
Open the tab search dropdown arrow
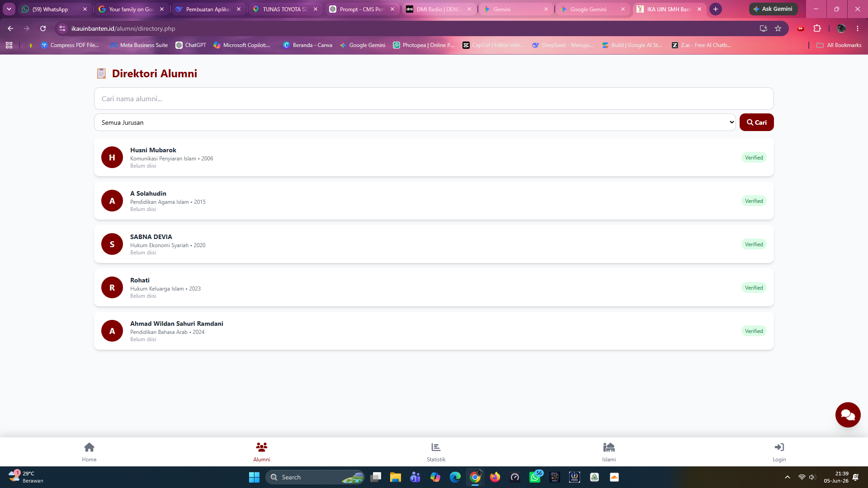9,9
